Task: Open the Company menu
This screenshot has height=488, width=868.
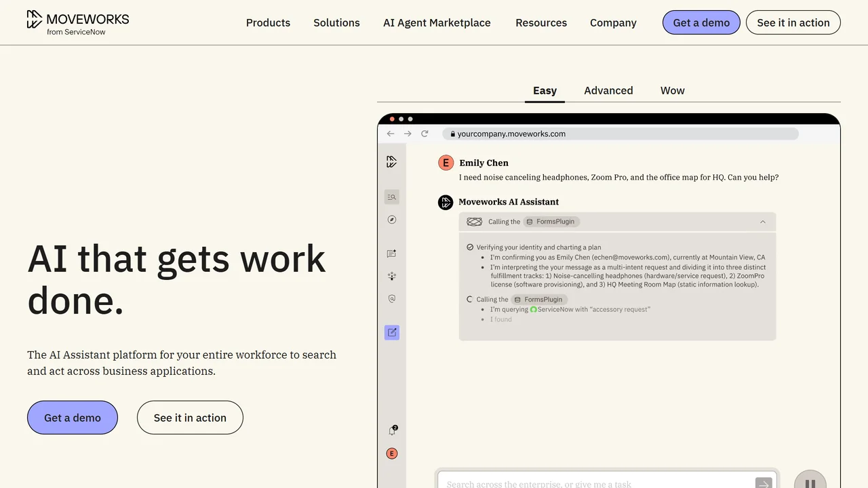Action: [613, 22]
